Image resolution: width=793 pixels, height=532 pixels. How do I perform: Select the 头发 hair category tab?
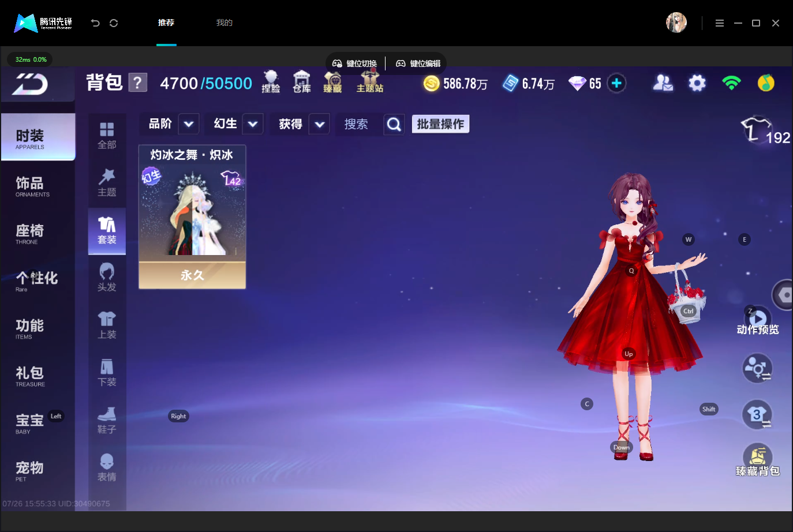pyautogui.click(x=107, y=278)
